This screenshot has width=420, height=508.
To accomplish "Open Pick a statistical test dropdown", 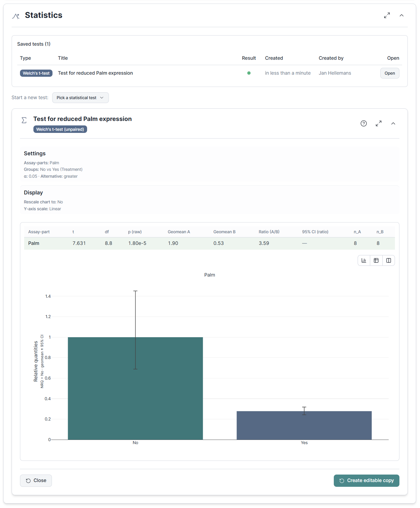I will pyautogui.click(x=80, y=98).
